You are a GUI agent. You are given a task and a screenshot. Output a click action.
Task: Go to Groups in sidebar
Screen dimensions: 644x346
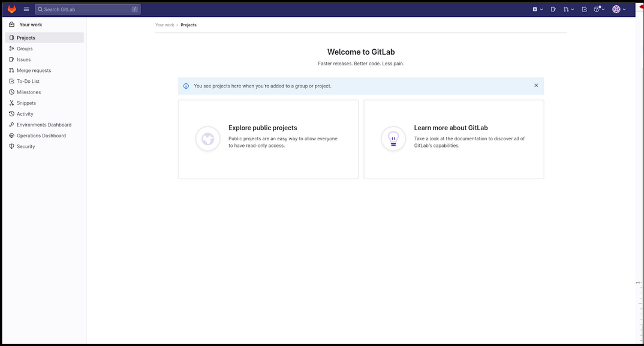point(44,49)
